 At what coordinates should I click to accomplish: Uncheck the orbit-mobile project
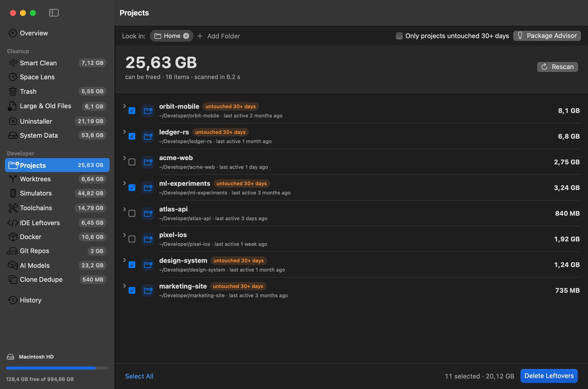(132, 111)
